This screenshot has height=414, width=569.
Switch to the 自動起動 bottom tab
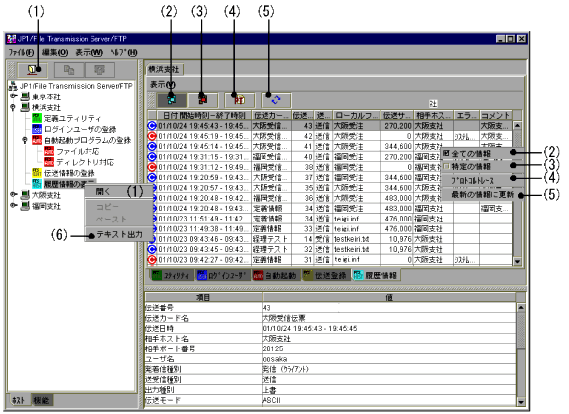(x=276, y=275)
